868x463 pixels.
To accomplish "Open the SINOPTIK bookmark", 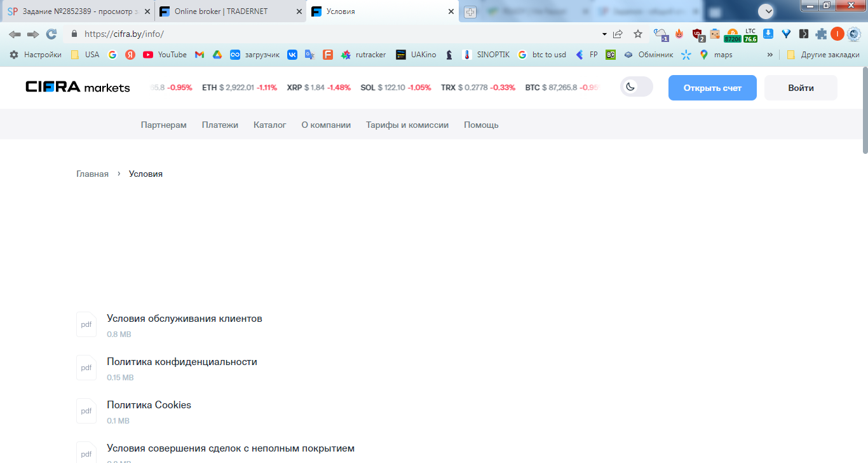I will (485, 55).
